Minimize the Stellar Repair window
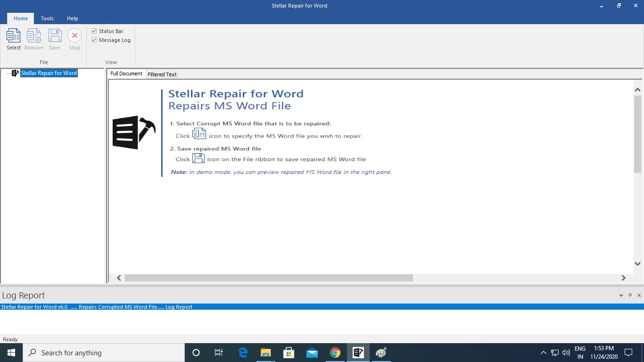 click(602, 6)
